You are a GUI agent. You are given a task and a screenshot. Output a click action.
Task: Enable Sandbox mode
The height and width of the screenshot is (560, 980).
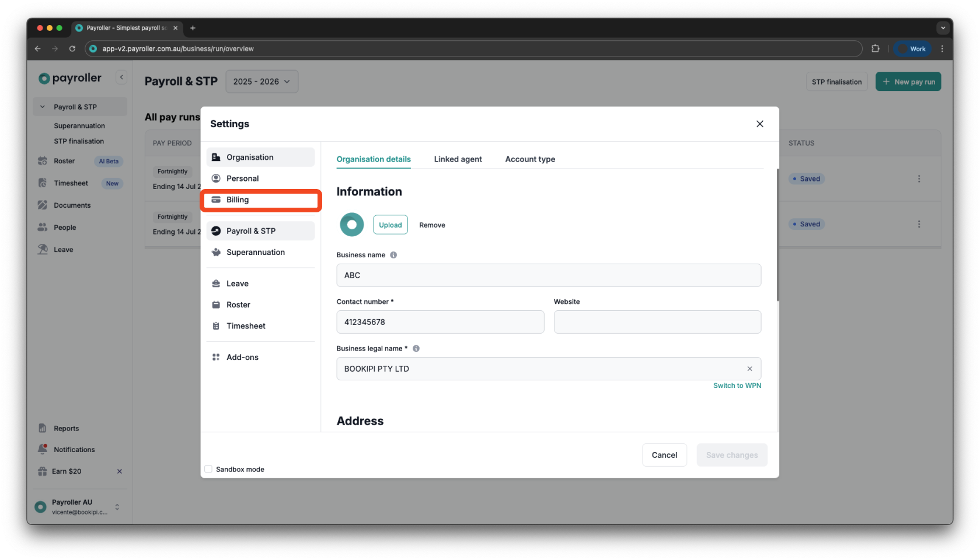pos(208,469)
